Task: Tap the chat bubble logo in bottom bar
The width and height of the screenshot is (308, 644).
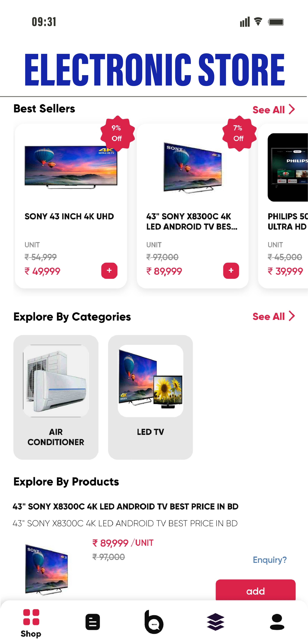Action: 154,622
